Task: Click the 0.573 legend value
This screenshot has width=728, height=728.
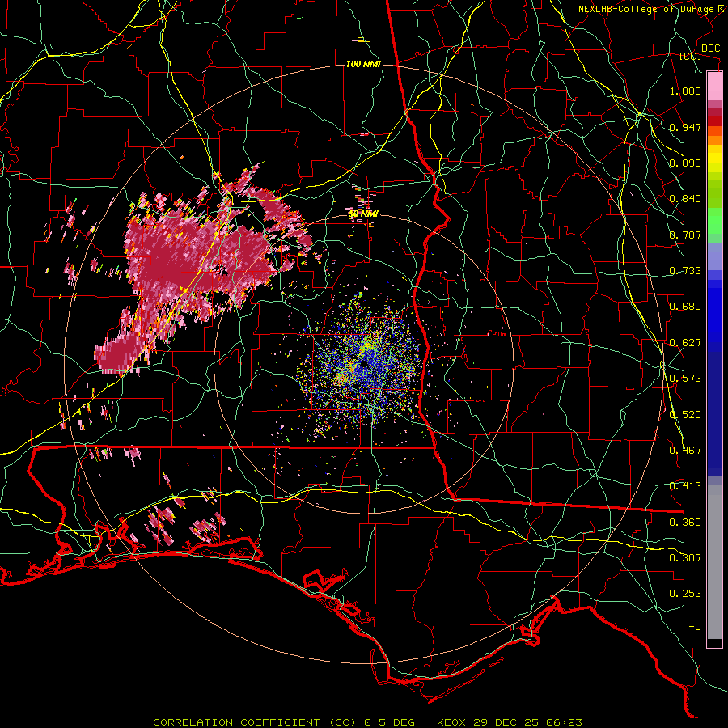Action: click(685, 379)
